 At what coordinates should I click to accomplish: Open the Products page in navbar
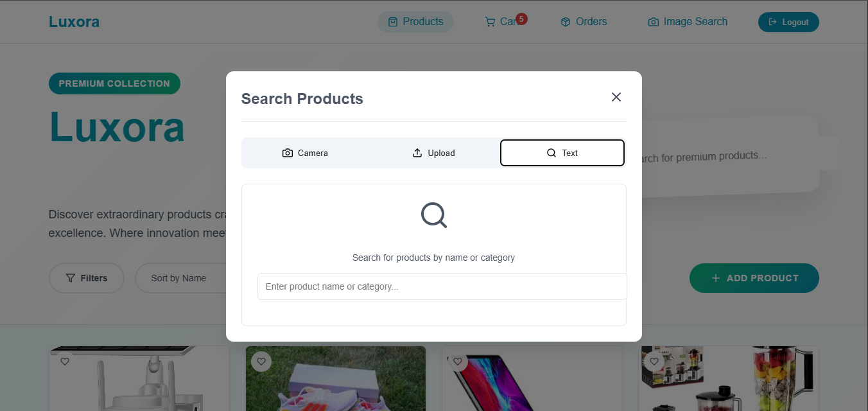point(415,22)
